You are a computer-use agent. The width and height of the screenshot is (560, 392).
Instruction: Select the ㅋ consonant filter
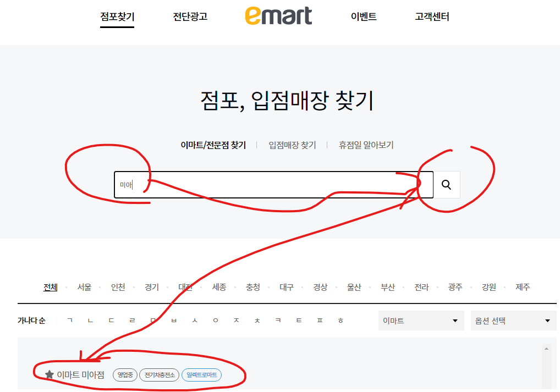278,320
